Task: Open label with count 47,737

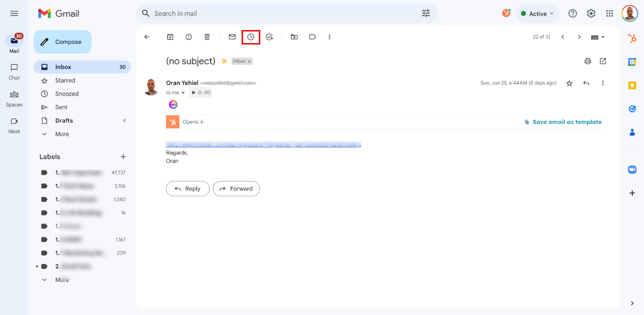Action: (x=82, y=172)
